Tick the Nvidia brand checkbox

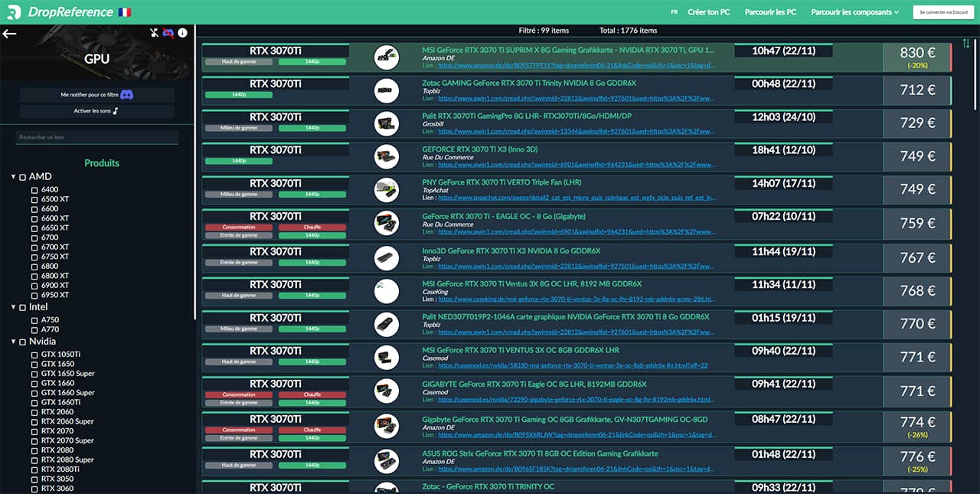point(23,342)
